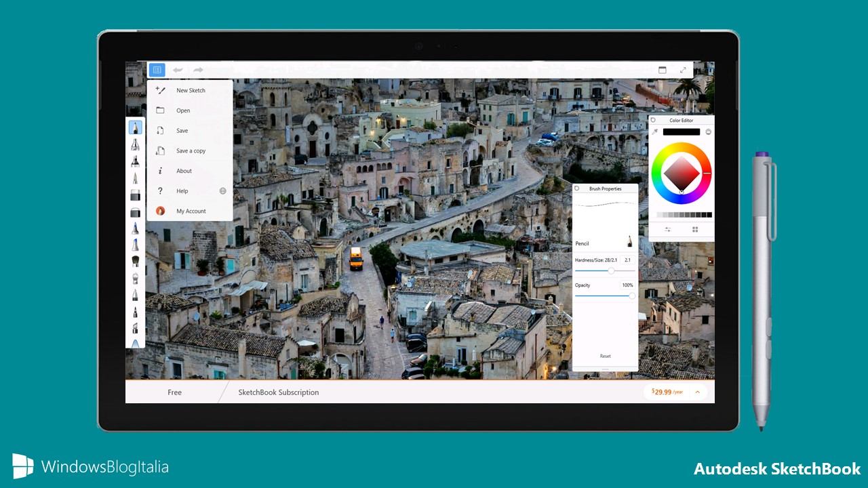Select the black marker brush

136,161
